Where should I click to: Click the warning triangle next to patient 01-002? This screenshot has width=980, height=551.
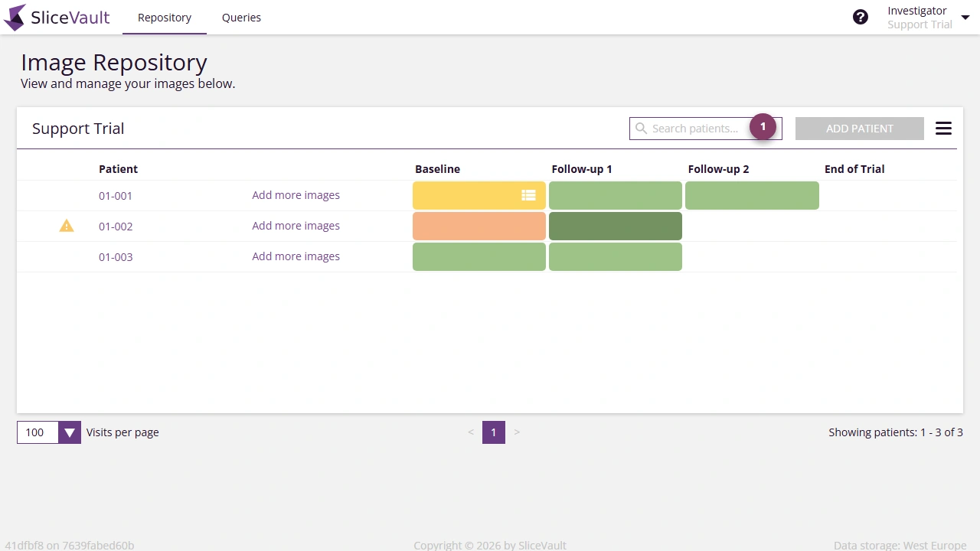[x=66, y=225]
